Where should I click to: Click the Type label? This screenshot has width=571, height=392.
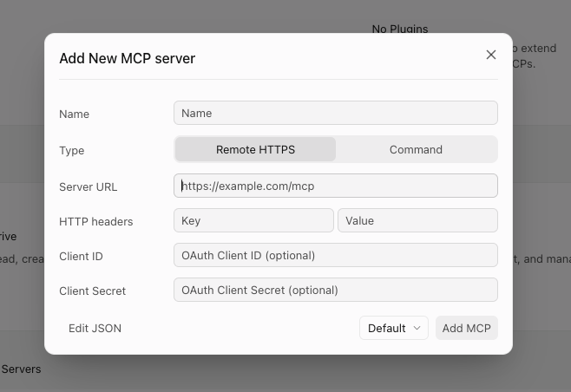click(72, 150)
